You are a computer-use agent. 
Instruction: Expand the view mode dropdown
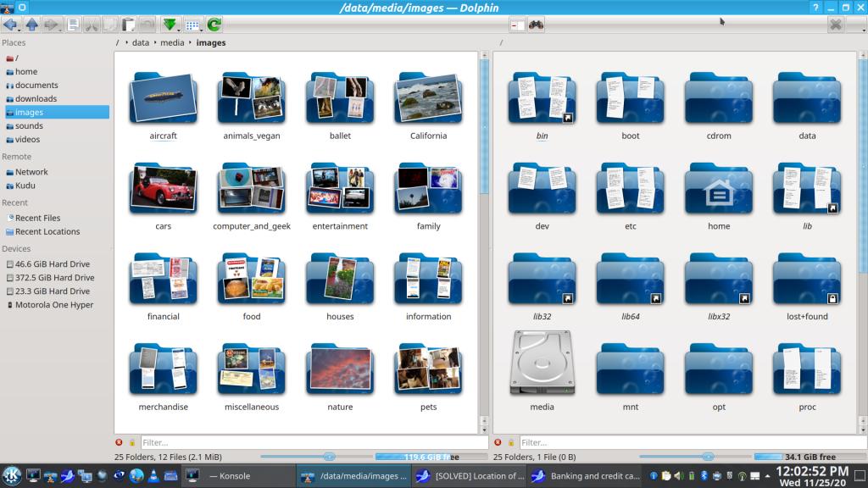point(192,25)
